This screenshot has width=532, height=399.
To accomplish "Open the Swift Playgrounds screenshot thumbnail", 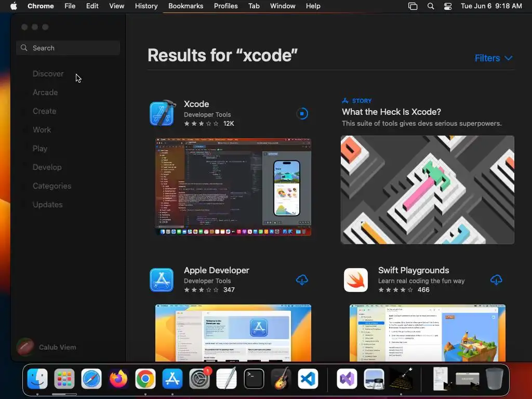I will pyautogui.click(x=428, y=333).
